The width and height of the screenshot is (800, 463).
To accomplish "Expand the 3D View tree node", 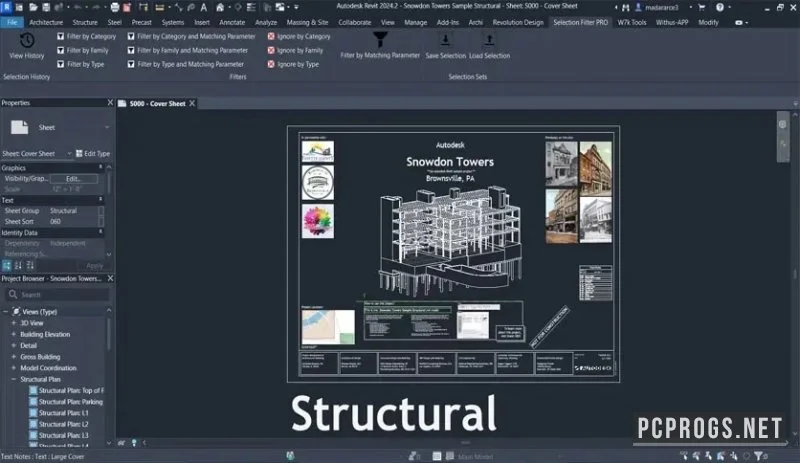I will click(x=14, y=323).
